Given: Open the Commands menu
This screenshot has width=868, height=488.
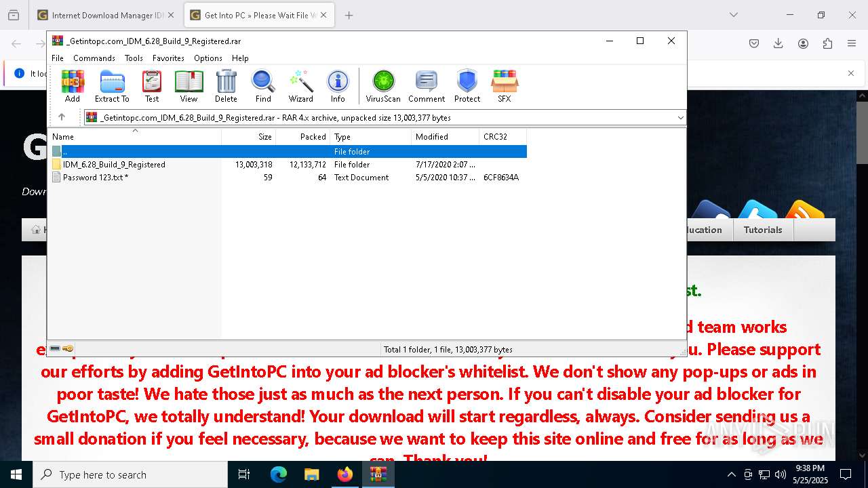Looking at the screenshot, I should click(94, 58).
